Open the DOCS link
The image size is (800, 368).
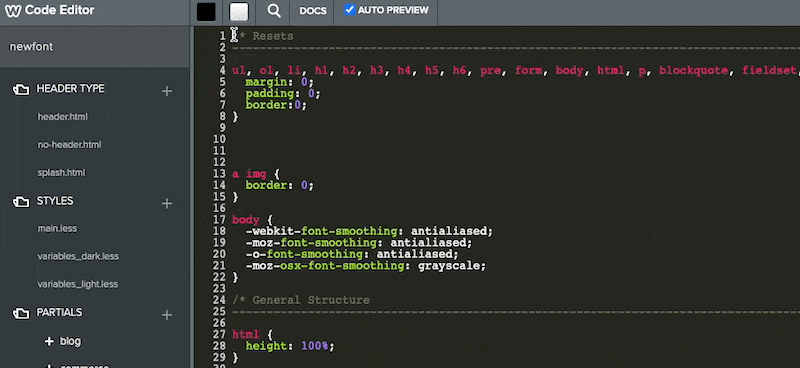click(x=313, y=11)
